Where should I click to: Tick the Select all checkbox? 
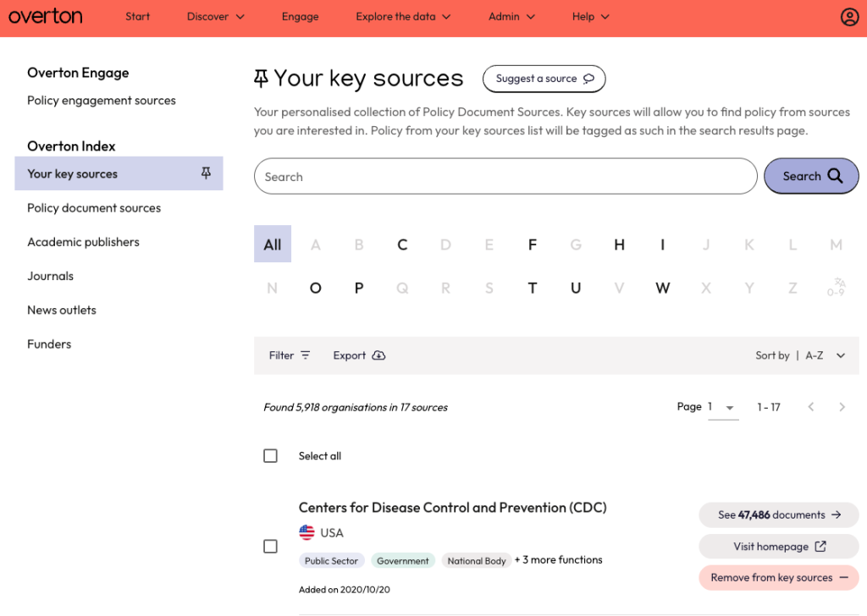tap(270, 456)
